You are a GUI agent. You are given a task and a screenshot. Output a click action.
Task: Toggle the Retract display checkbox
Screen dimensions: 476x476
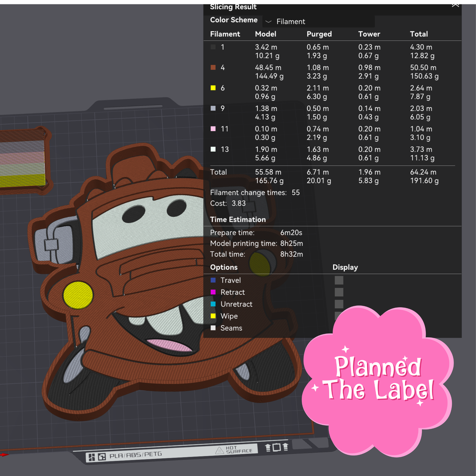coord(339,292)
